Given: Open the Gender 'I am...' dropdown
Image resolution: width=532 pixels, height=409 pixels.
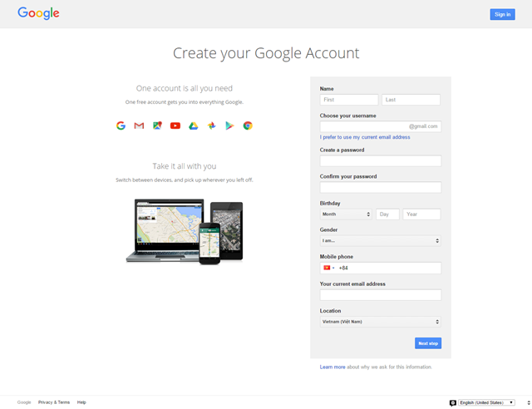Looking at the screenshot, I should [x=381, y=240].
